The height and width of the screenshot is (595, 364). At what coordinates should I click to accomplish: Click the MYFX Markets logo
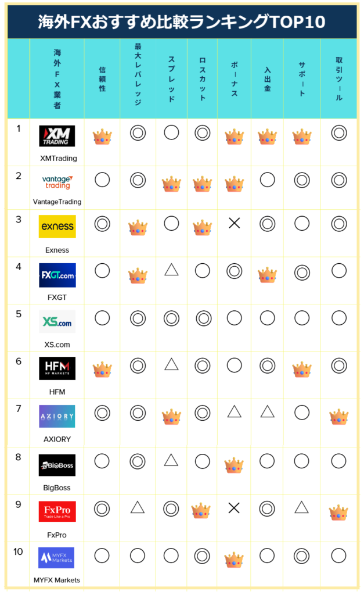(x=57, y=558)
